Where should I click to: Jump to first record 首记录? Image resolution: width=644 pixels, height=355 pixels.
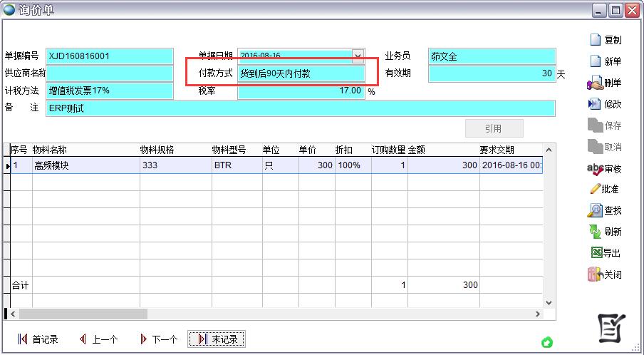[x=38, y=339]
